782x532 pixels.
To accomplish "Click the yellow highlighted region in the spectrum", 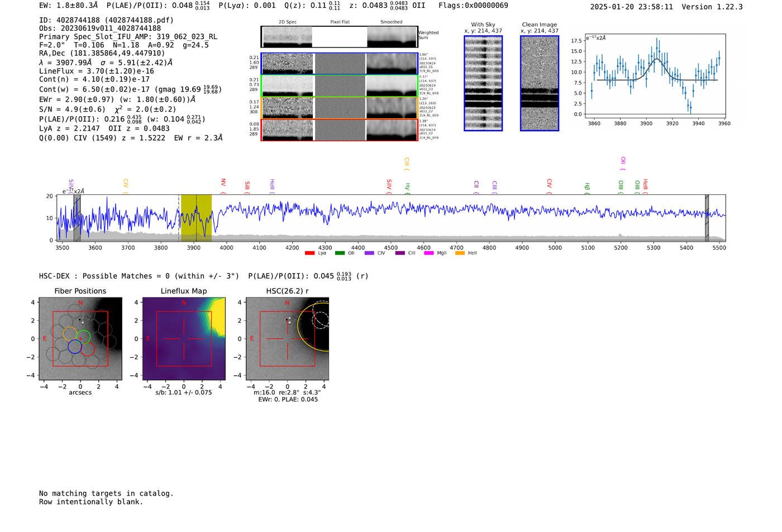I will (196, 217).
